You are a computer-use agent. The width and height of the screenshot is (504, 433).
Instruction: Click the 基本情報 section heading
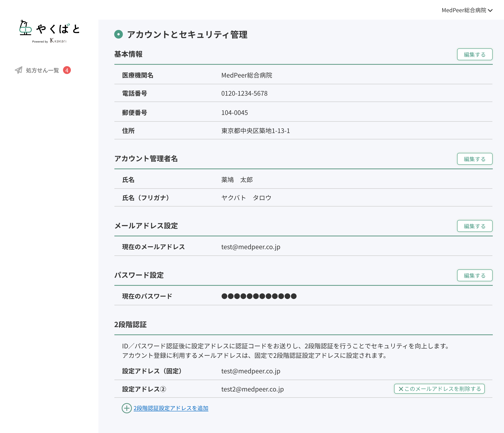pos(128,54)
